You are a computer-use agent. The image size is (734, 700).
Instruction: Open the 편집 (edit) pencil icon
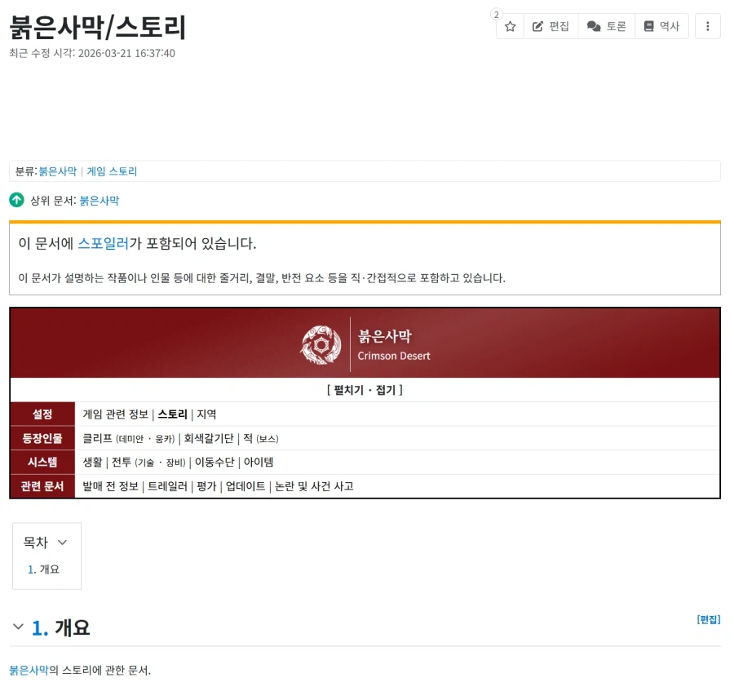click(x=550, y=26)
